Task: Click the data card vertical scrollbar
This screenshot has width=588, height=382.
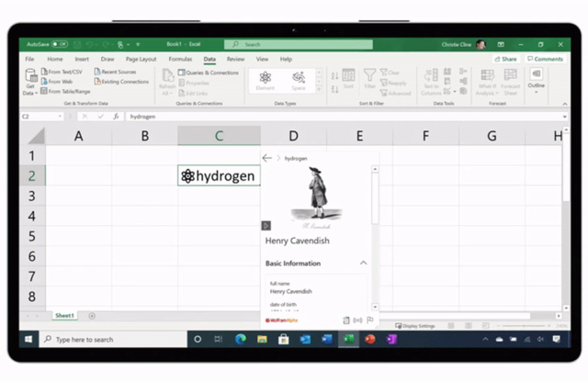Action: [375, 196]
